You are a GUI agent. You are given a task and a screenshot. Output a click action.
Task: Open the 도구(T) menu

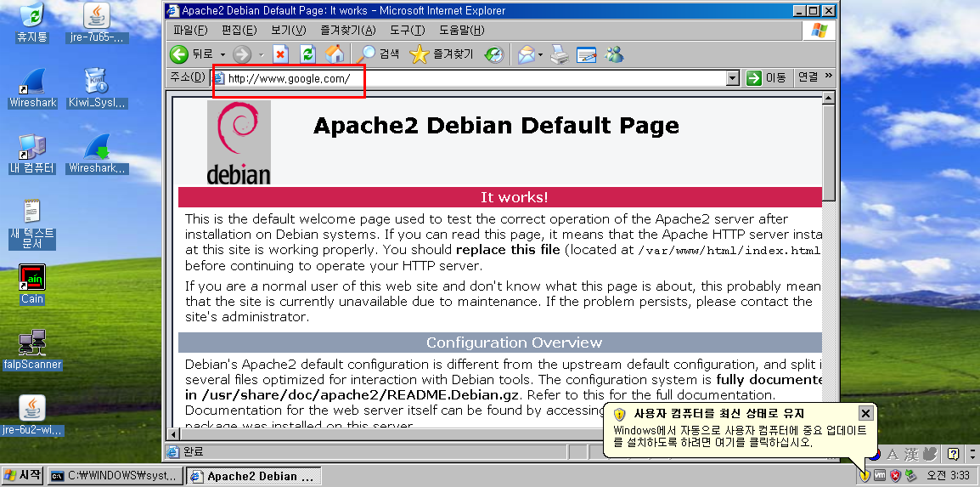tap(408, 30)
